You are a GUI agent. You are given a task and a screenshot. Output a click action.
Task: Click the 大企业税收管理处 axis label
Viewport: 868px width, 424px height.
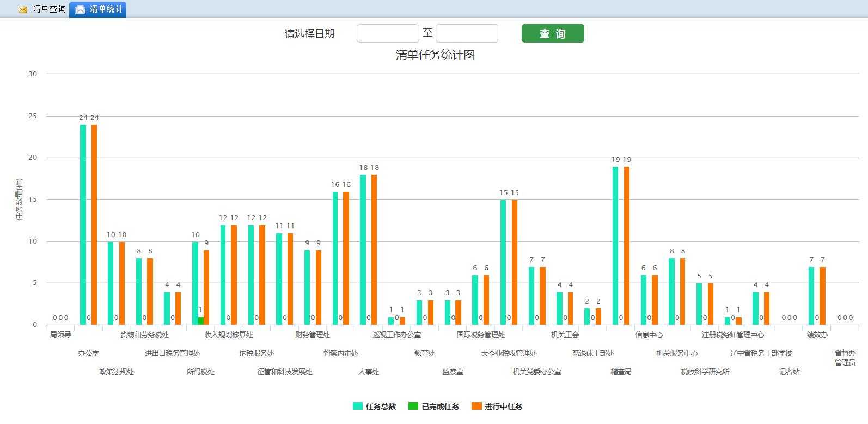point(509,353)
